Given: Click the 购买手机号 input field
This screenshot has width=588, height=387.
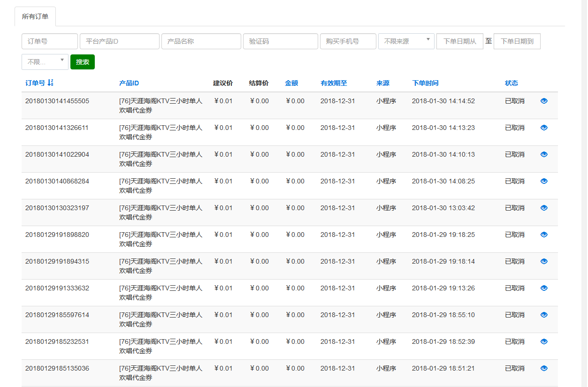Looking at the screenshot, I should pyautogui.click(x=348, y=41).
